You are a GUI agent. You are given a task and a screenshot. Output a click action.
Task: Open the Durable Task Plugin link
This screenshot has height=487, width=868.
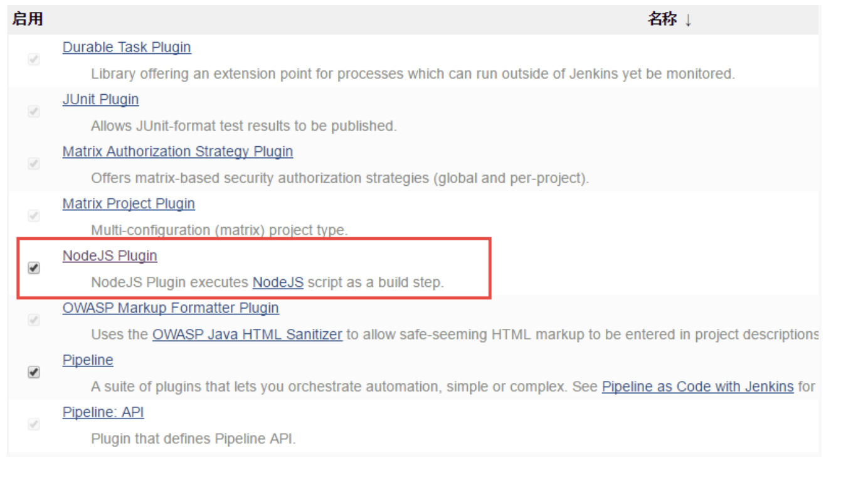pos(127,47)
